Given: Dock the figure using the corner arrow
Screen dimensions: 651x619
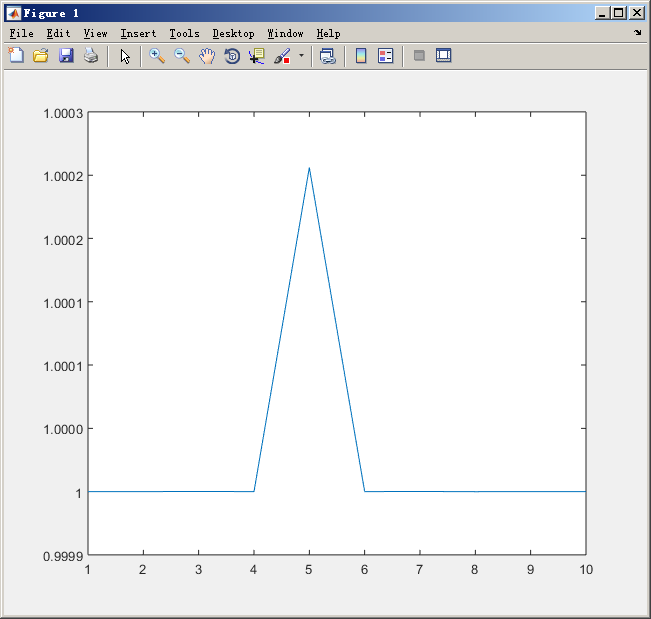Looking at the screenshot, I should tap(638, 32).
